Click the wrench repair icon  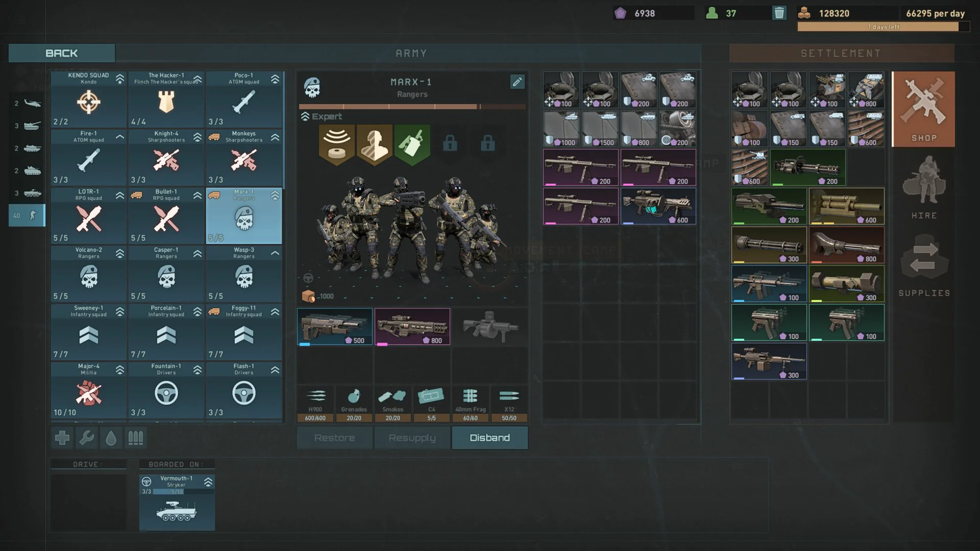(x=86, y=437)
